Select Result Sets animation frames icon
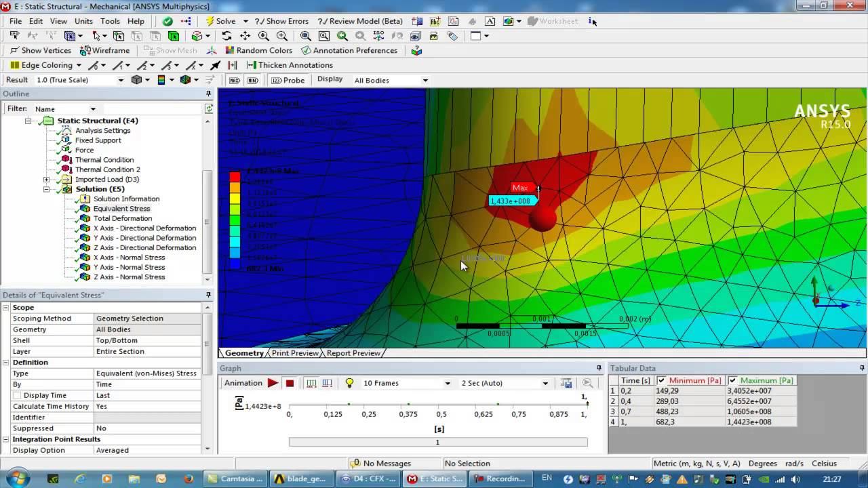The width and height of the screenshot is (868, 488). point(328,383)
